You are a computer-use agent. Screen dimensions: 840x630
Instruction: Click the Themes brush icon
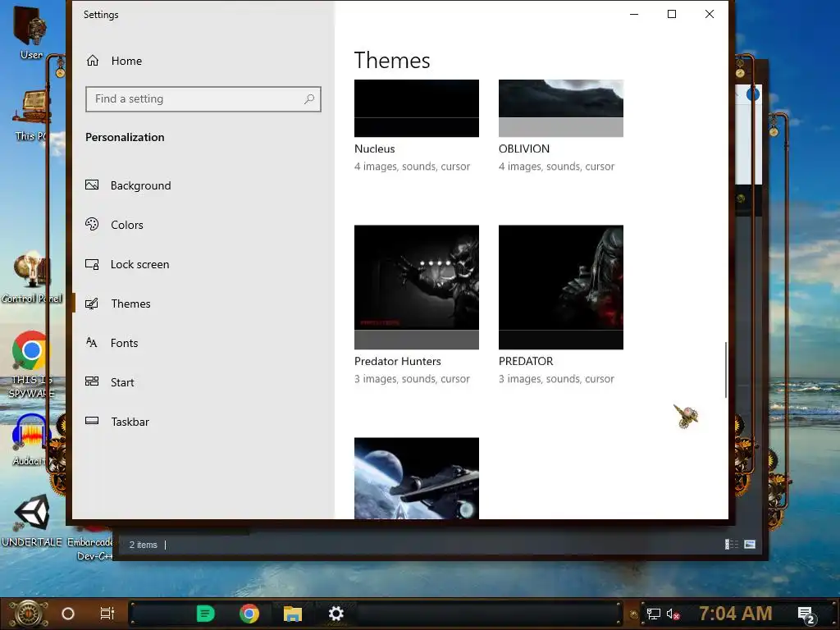[92, 304]
